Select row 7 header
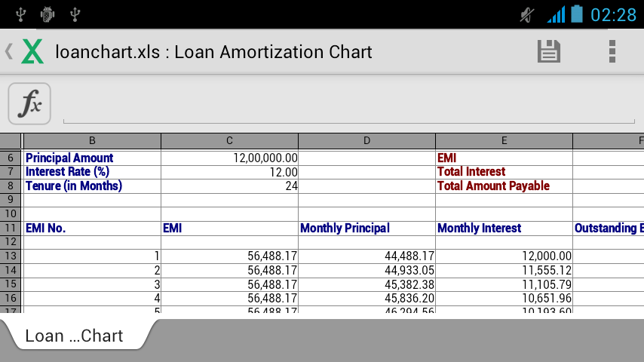This screenshot has height=362, width=644. (11, 172)
